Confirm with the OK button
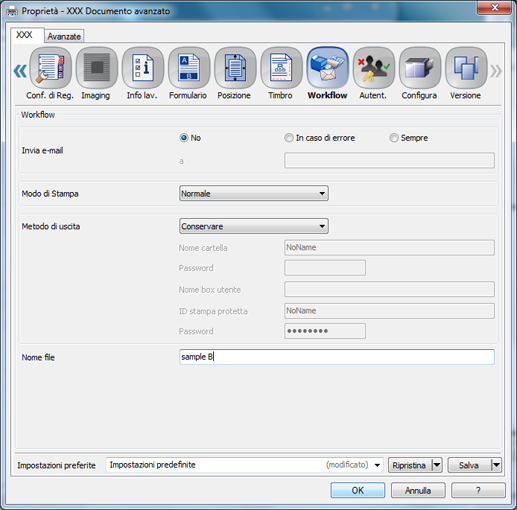The width and height of the screenshot is (517, 510). 358,490
